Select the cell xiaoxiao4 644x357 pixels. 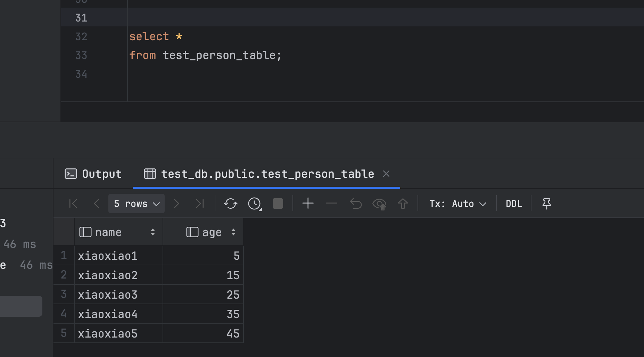(x=119, y=314)
